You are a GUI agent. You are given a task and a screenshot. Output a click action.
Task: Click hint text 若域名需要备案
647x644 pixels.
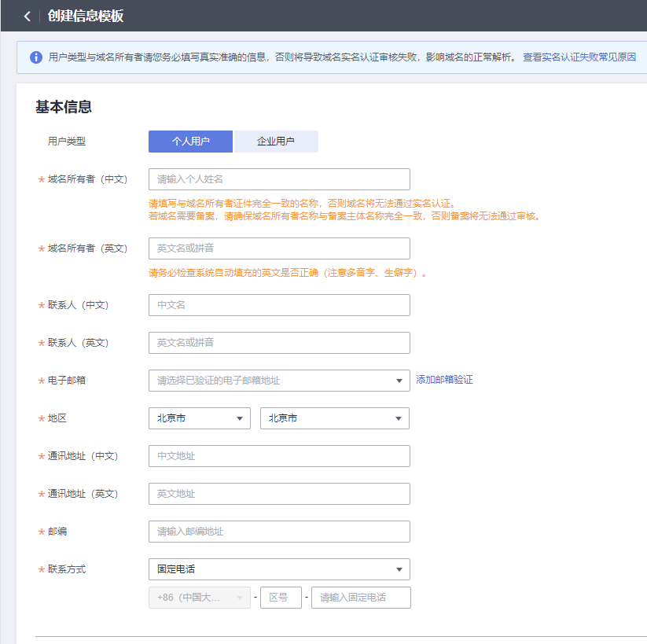[x=182, y=216]
